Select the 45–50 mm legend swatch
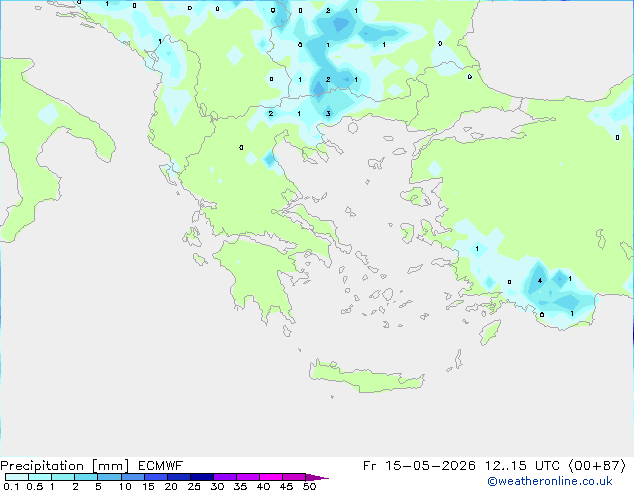Image resolution: width=634 pixels, height=490 pixels. coord(294,477)
